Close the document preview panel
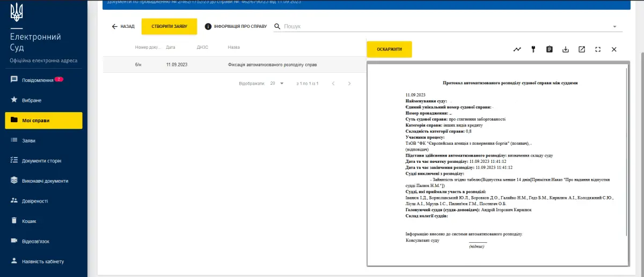Image resolution: width=644 pixels, height=277 pixels. point(614,49)
